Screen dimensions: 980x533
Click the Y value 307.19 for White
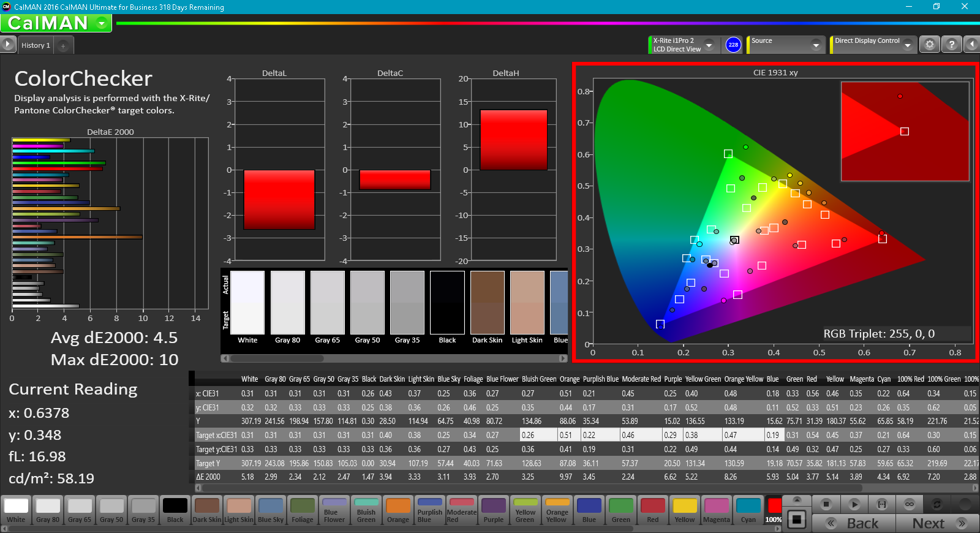[251, 421]
